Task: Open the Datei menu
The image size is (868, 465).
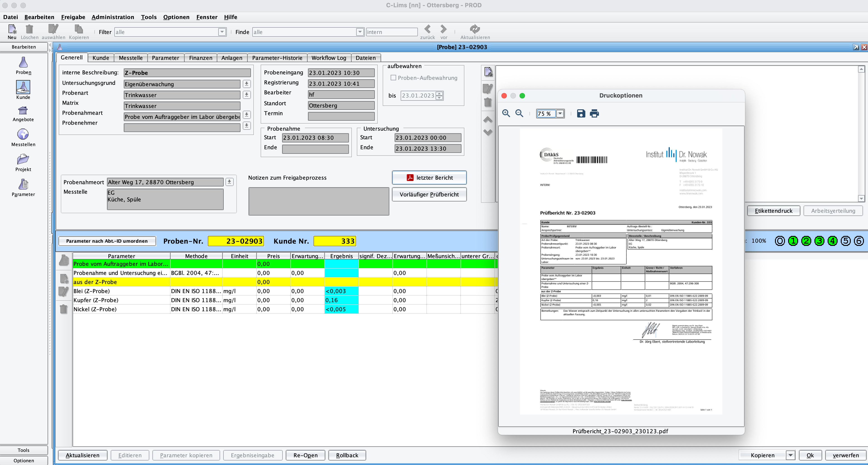Action: click(x=10, y=17)
